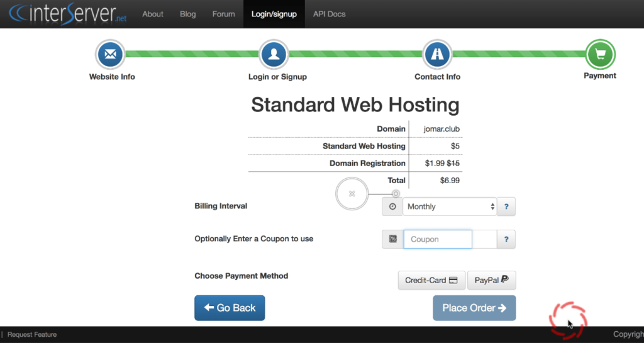Click the jomar.club domain value
Viewport: 644px width, 355px height.
(x=441, y=129)
